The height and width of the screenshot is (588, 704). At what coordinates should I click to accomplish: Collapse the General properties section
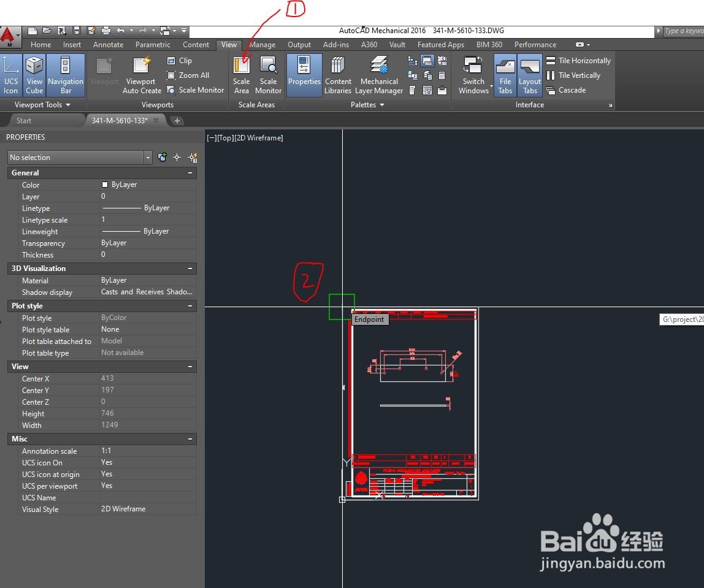point(190,173)
